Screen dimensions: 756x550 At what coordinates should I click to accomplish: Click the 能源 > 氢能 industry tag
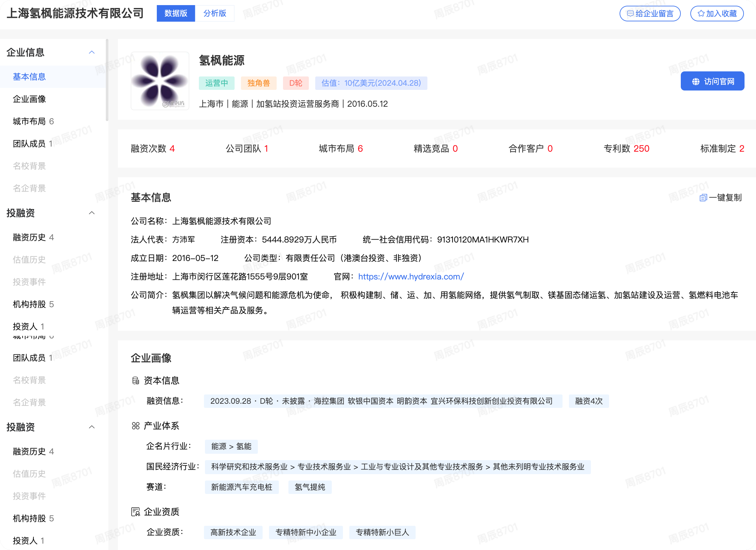231,447
